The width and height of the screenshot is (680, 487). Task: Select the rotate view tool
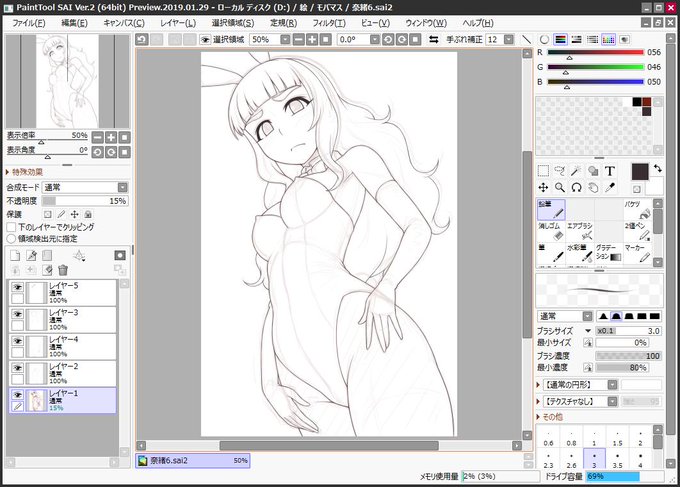[576, 187]
